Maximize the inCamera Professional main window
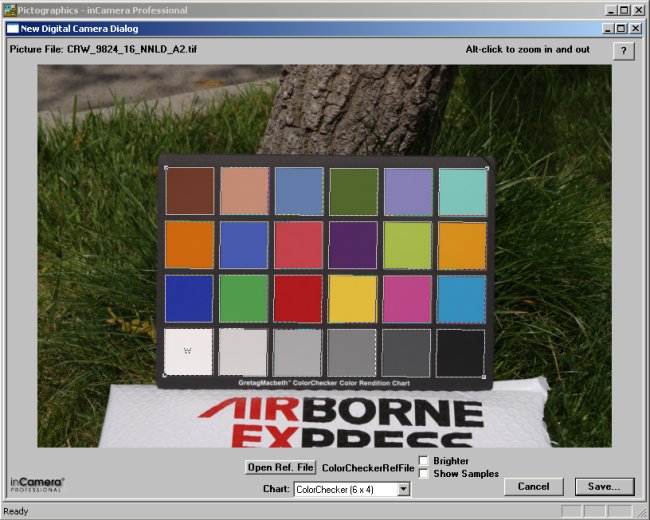 (x=624, y=10)
